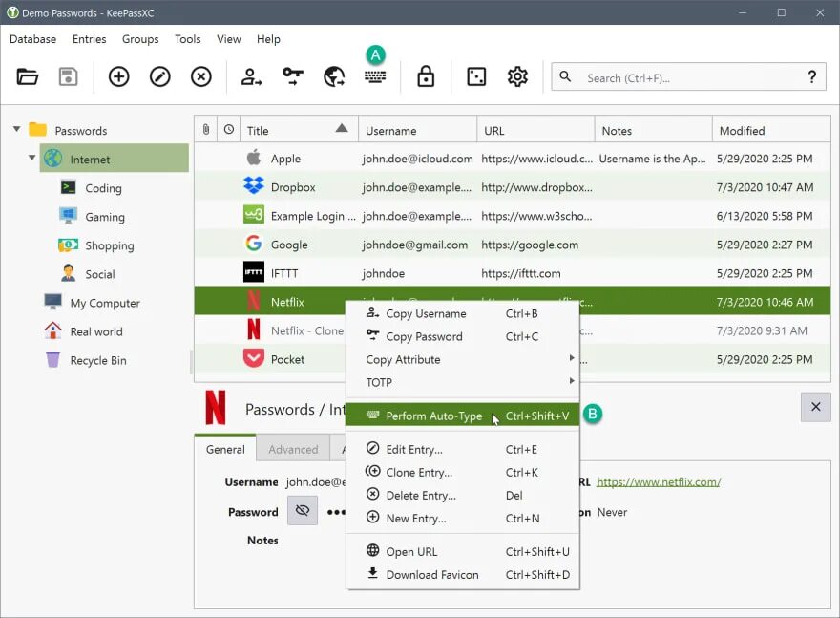Expand the TOTP submenu arrow

(x=572, y=380)
